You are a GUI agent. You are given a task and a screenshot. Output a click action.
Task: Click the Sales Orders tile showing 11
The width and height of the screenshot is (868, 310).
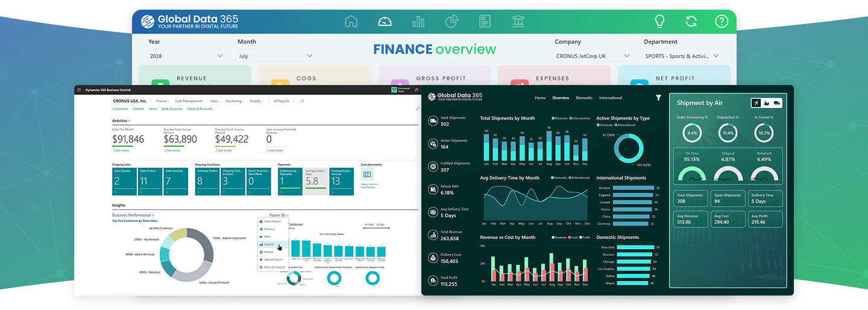pyautogui.click(x=149, y=181)
